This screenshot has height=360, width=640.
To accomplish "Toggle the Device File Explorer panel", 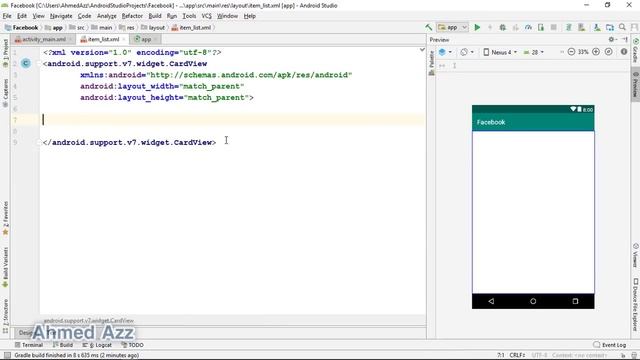I will click(x=636, y=304).
